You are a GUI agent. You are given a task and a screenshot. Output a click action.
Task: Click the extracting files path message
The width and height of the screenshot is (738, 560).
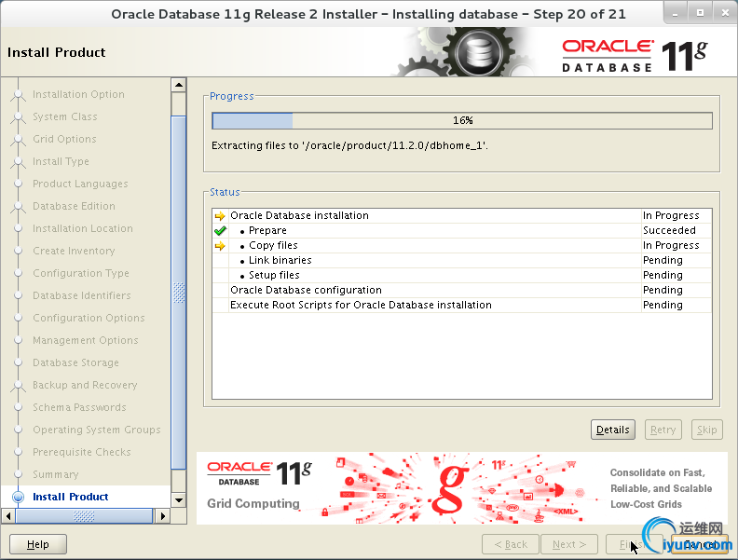pyautogui.click(x=349, y=145)
